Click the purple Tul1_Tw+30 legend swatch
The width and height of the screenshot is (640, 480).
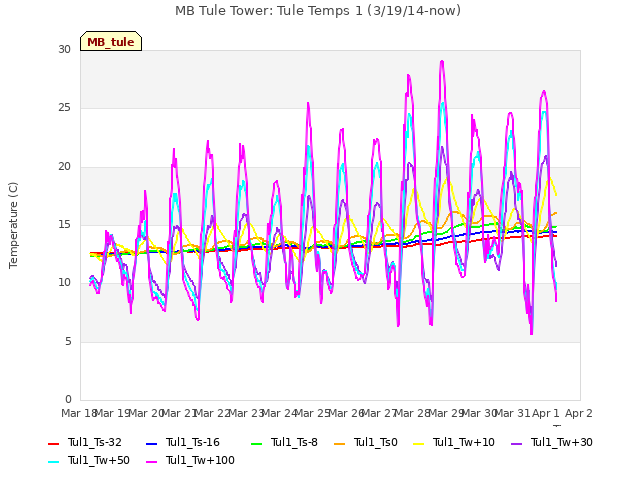(516, 443)
